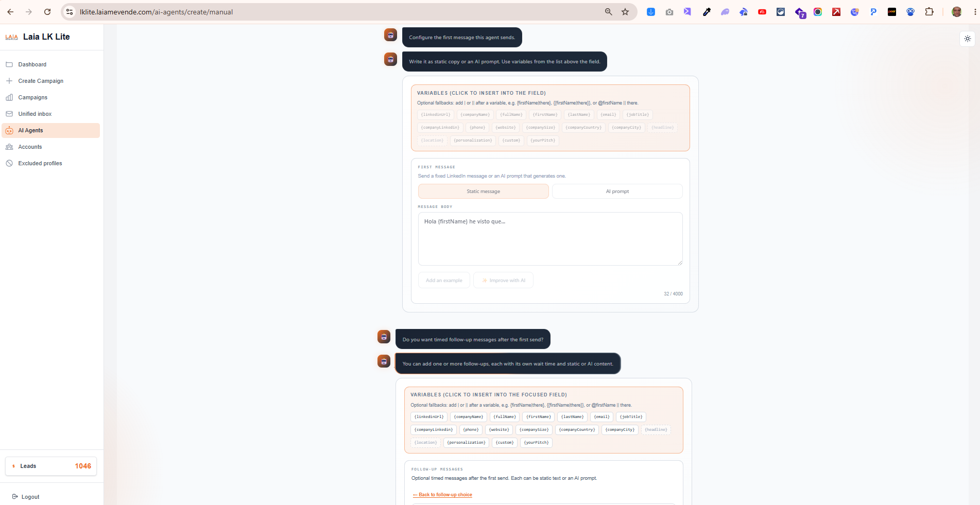Click the Create Campaign plus icon
Screen dimensions: 980x505
[x=9, y=81]
